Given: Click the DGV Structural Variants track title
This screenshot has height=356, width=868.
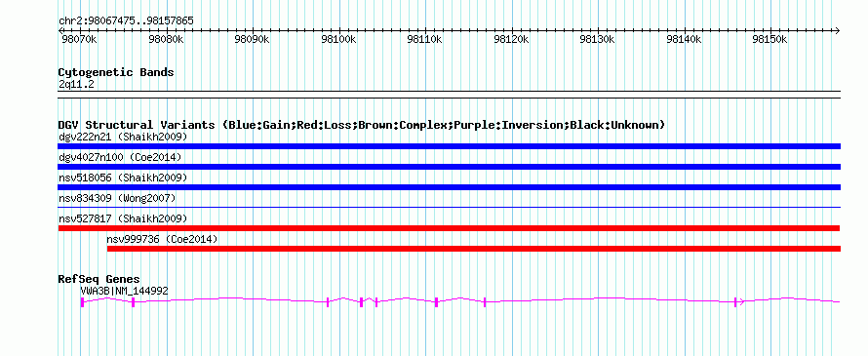Looking at the screenshot, I should (362, 125).
